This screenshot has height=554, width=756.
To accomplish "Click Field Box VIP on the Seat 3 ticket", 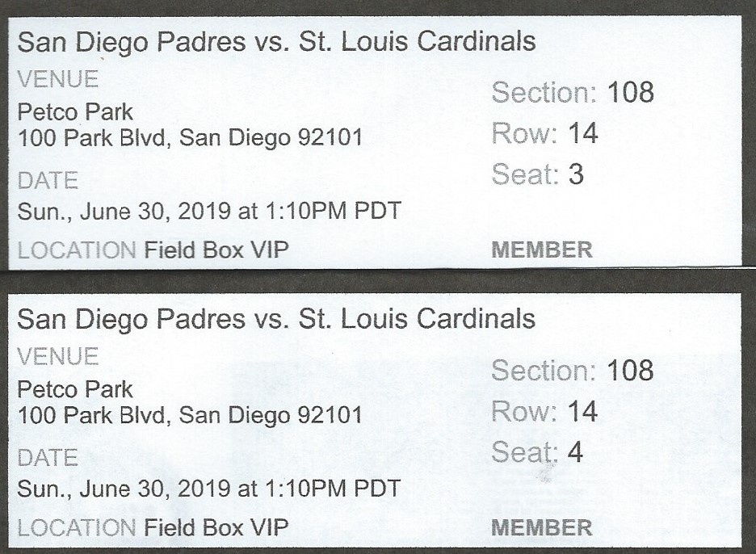I will (x=216, y=250).
